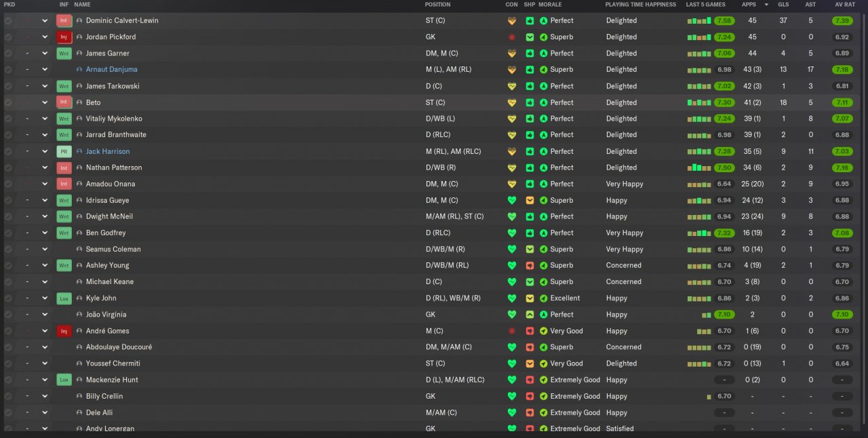Open the dropdown chevron for James Tarkowski
Image resolution: width=868 pixels, height=438 pixels.
pos(45,86)
